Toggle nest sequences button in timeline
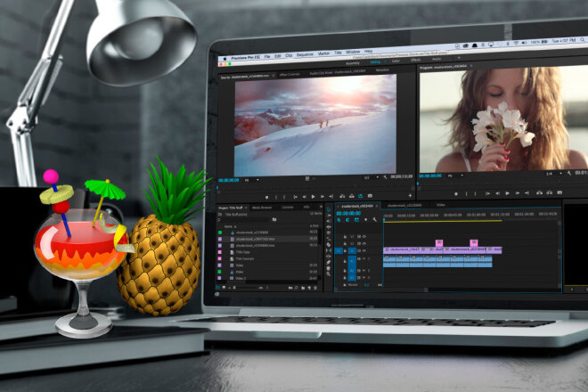The height and width of the screenshot is (392, 588). click(339, 220)
